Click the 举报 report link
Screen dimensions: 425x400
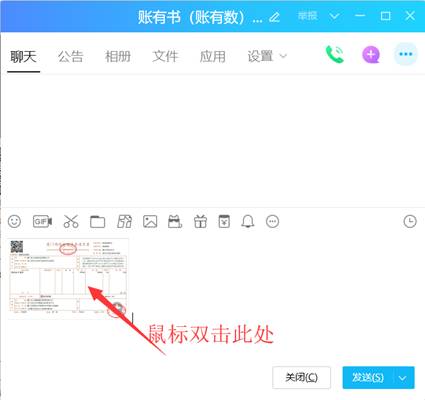(x=308, y=15)
